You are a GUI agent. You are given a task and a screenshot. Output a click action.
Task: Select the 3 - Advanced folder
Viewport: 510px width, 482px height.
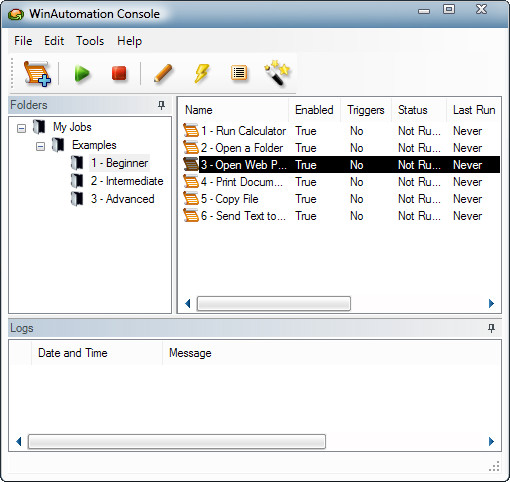click(x=122, y=199)
